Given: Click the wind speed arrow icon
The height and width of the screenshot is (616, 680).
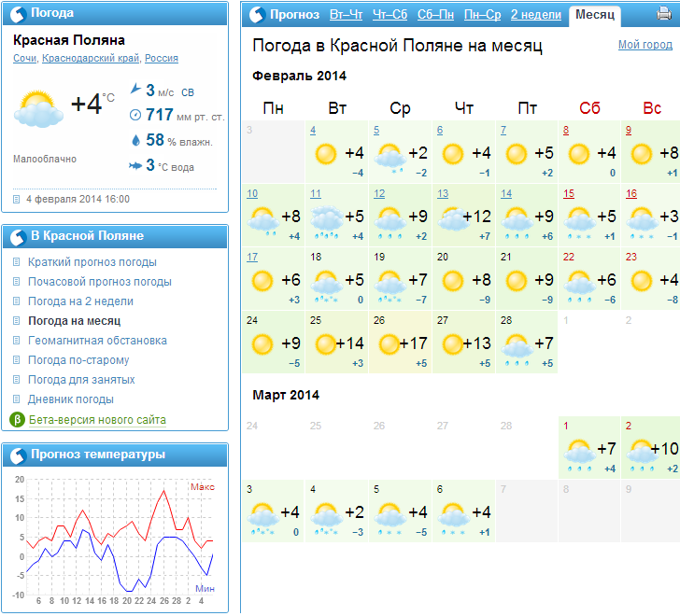Looking at the screenshot, I should (135, 91).
